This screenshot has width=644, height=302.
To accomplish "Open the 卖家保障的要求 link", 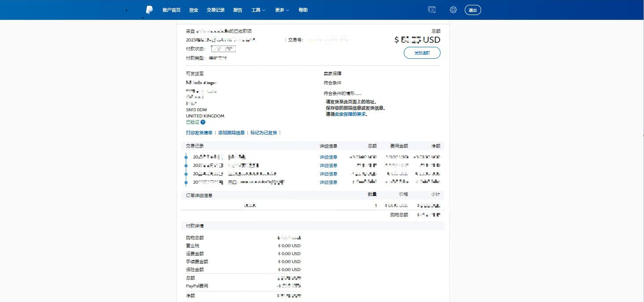I will click(350, 114).
